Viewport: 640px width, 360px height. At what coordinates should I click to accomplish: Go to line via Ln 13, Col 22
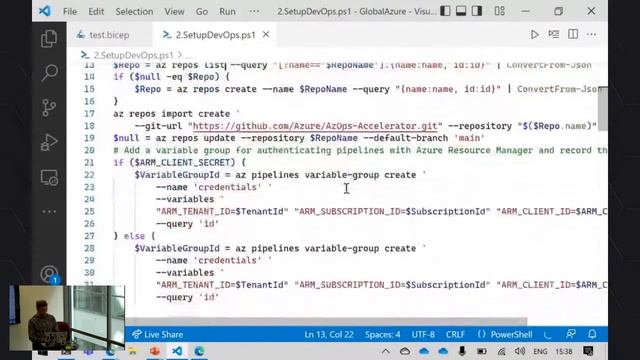329,335
